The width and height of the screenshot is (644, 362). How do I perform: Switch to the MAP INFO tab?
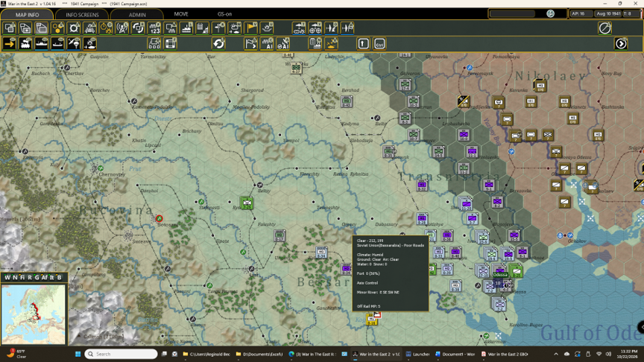coord(27,14)
